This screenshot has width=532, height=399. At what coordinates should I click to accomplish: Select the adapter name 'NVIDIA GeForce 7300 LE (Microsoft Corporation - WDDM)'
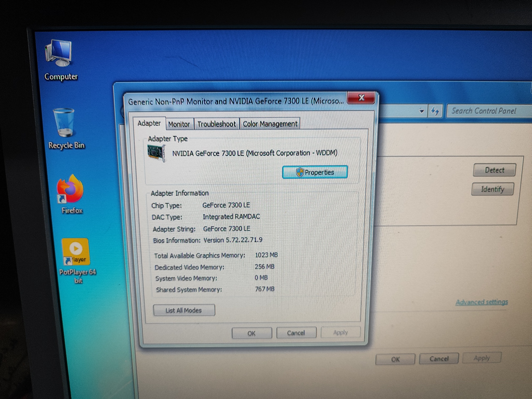coord(255,153)
